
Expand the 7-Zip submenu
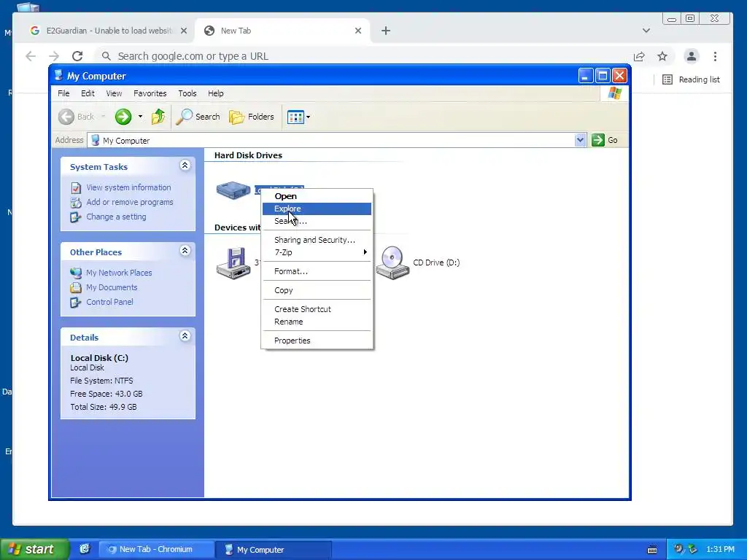[317, 252]
